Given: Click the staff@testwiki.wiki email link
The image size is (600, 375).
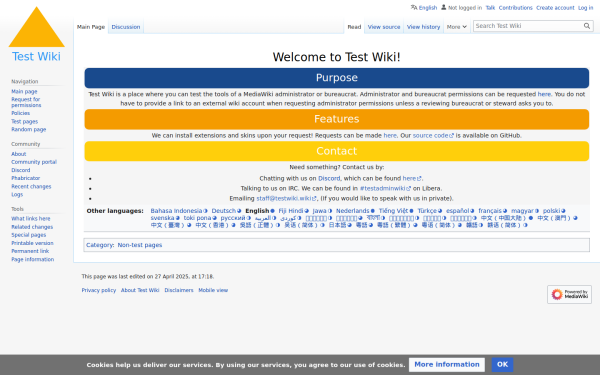Looking at the screenshot, I should pos(286,198).
